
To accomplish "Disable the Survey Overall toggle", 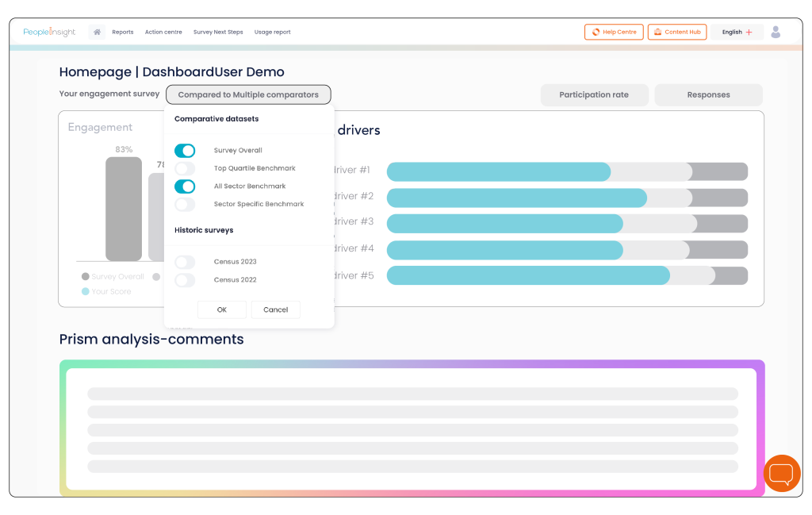I will [185, 151].
